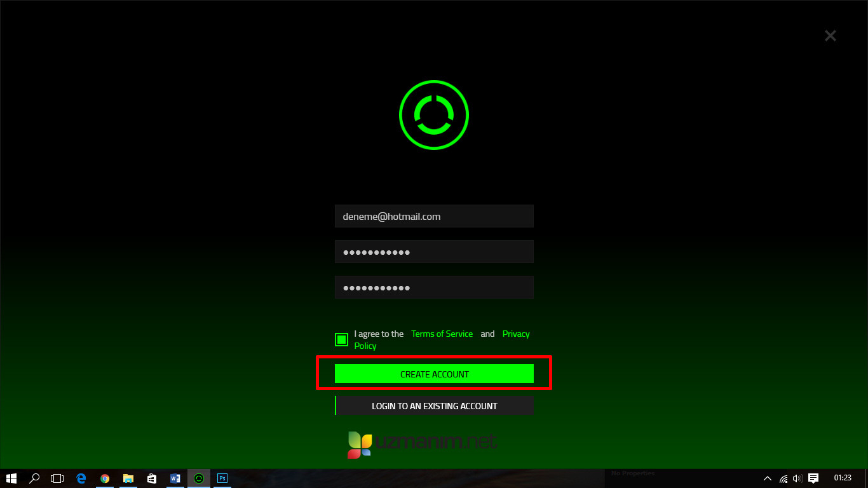Toggle the terms agreement checkbox
Screen dimensions: 868x488
(341, 339)
